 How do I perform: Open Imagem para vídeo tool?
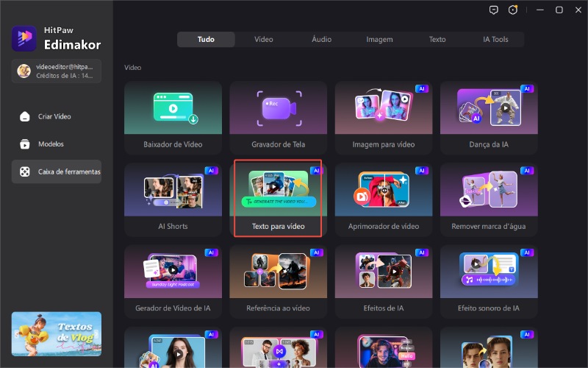(x=384, y=117)
